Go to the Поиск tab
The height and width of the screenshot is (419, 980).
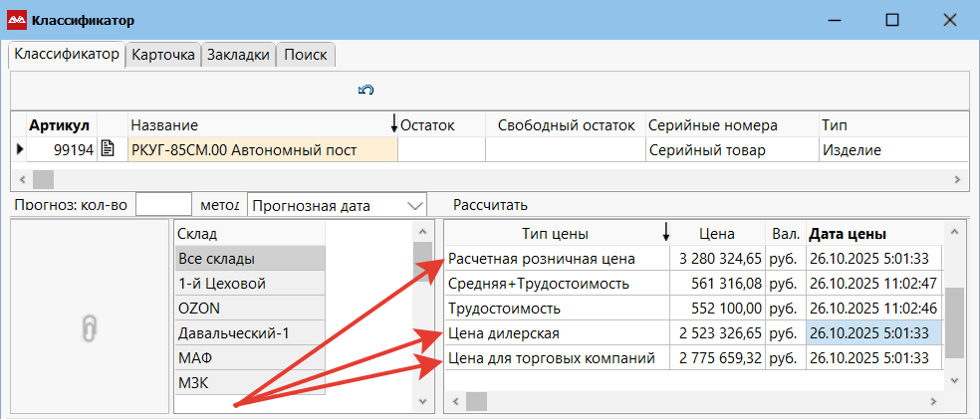(306, 56)
